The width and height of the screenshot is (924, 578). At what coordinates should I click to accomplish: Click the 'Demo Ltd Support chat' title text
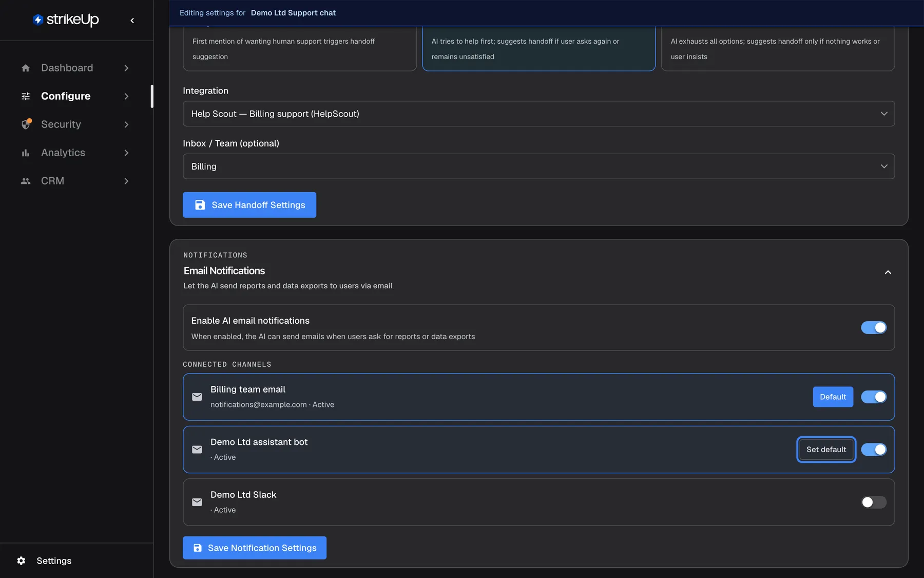[x=293, y=13]
